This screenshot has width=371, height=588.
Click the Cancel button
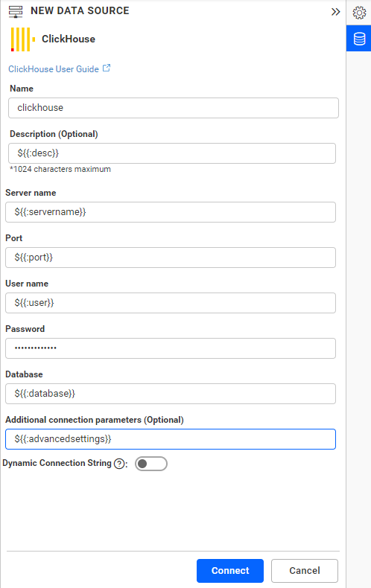coord(305,571)
